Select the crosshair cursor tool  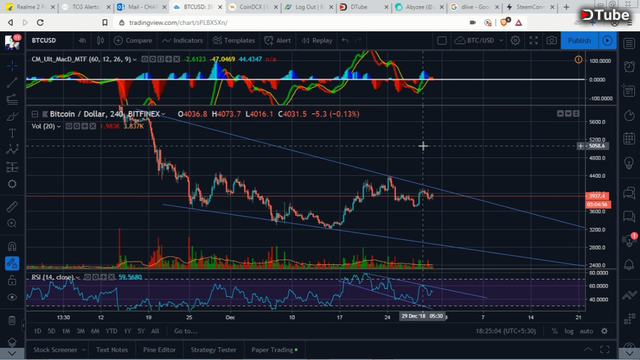point(12,65)
